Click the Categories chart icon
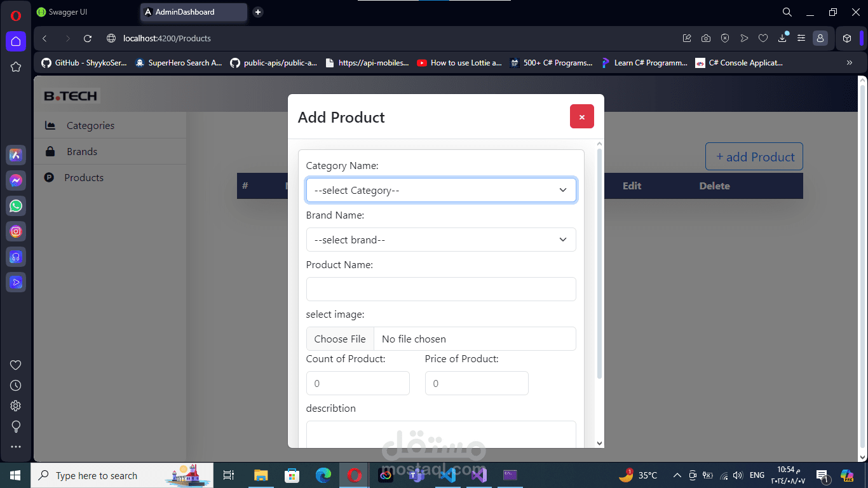Screen dimensions: 868x488 (x=50, y=125)
